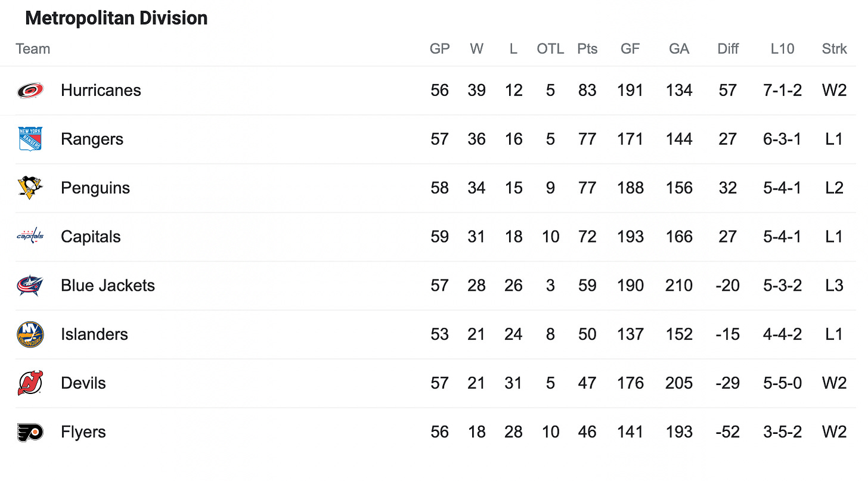This screenshot has height=481, width=868.
Task: Click the OTL column header
Action: click(550, 49)
